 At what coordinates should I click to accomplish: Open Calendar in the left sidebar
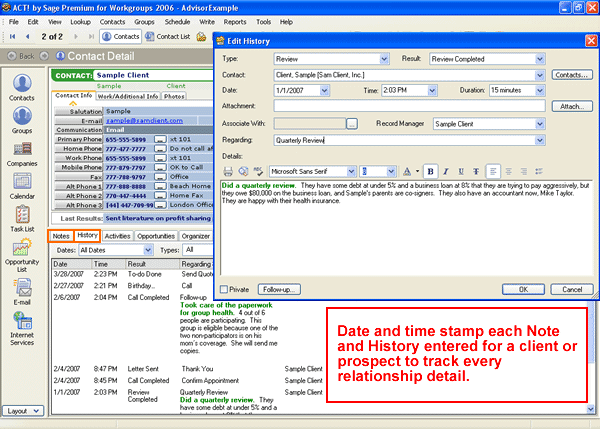[22, 186]
